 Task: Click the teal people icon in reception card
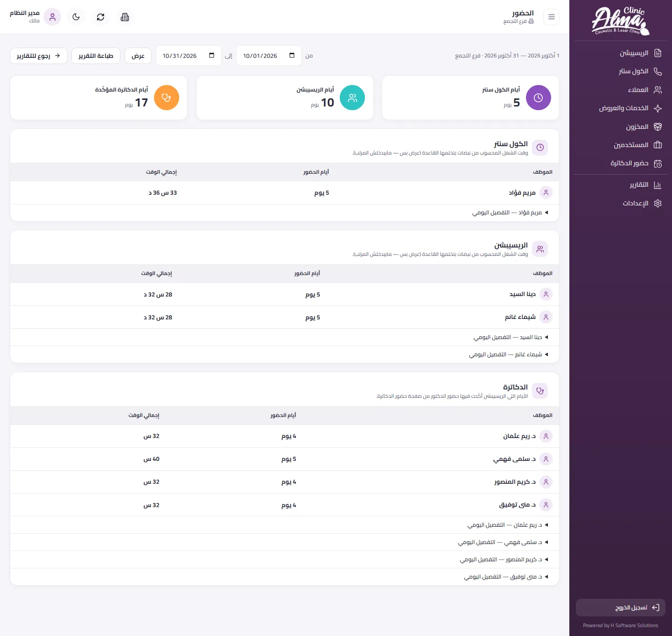tap(352, 98)
